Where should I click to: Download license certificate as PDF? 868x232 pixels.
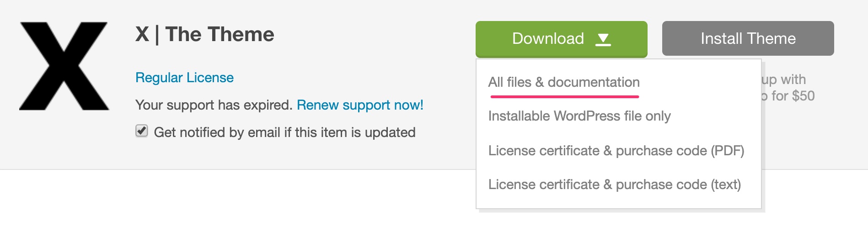616,151
